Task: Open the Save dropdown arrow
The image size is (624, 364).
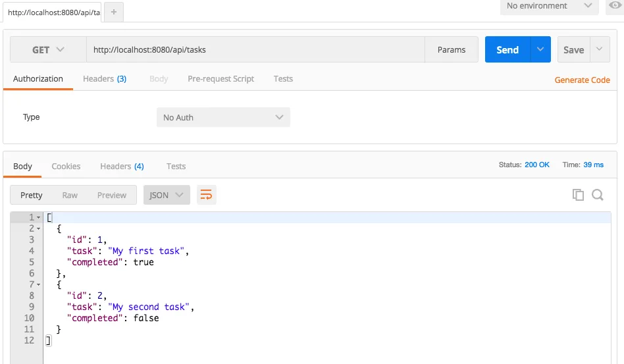Action: point(600,50)
